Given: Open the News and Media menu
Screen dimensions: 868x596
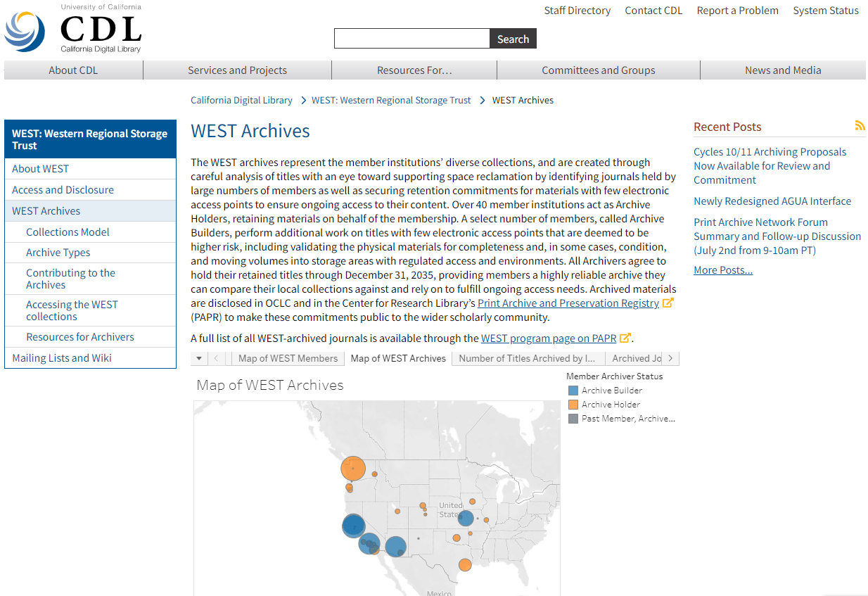Looking at the screenshot, I should click(783, 70).
